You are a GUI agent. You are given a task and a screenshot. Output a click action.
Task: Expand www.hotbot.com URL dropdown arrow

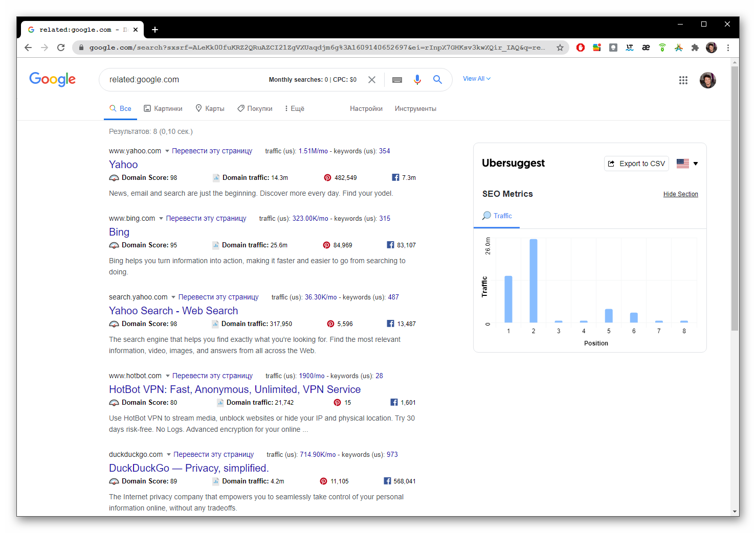pos(167,376)
